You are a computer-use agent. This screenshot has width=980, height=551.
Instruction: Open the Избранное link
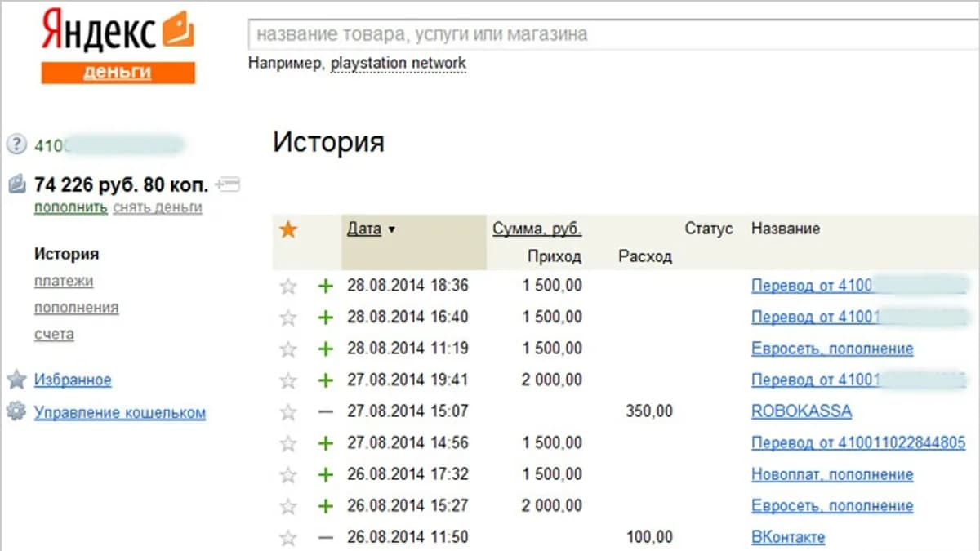pos(73,380)
